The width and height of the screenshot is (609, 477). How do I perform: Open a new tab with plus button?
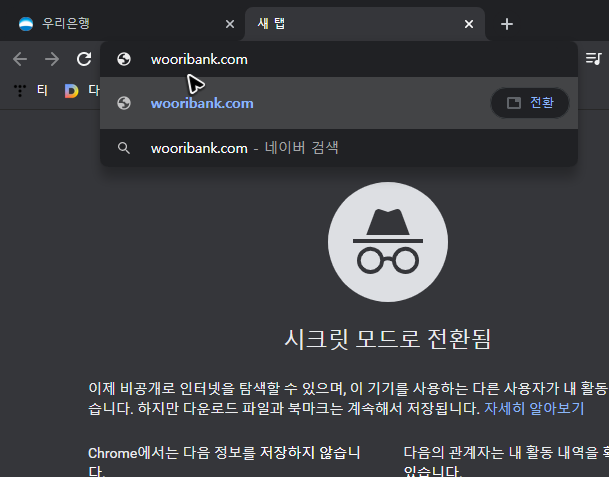tap(507, 24)
